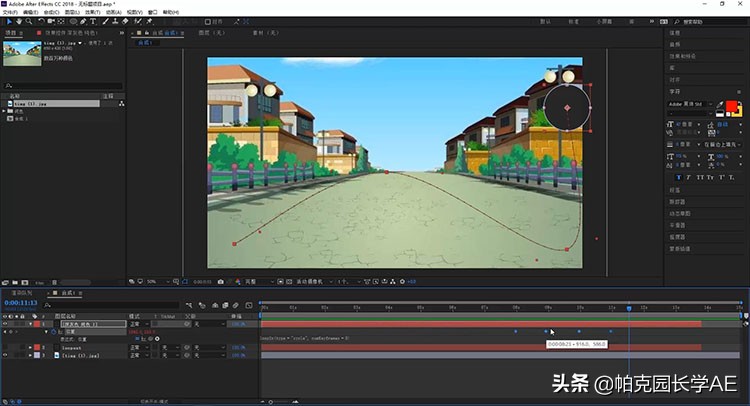Viewport: 750px width, 406px height.
Task: Select the Puppet Pin tool
Action: [x=149, y=22]
